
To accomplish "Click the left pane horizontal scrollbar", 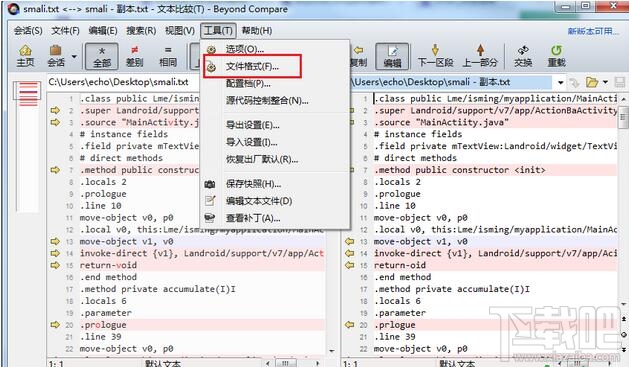I will click(x=292, y=363).
